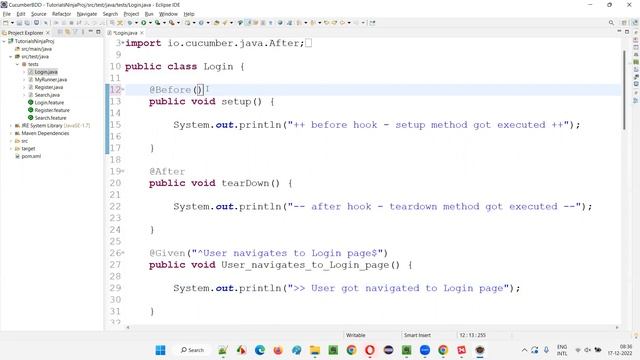Click the cursor position 12 : 13 : 255
Viewport: 640px width, 360px height.
(x=472, y=335)
